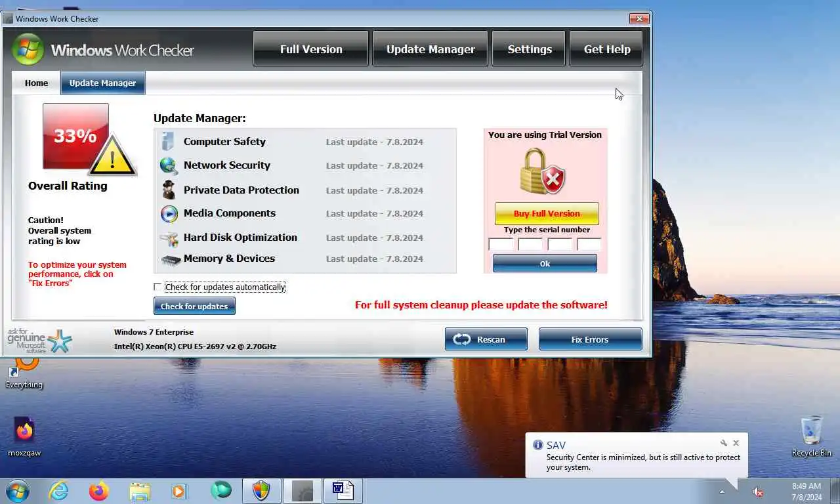Click the green round taskbar icon

point(221,491)
